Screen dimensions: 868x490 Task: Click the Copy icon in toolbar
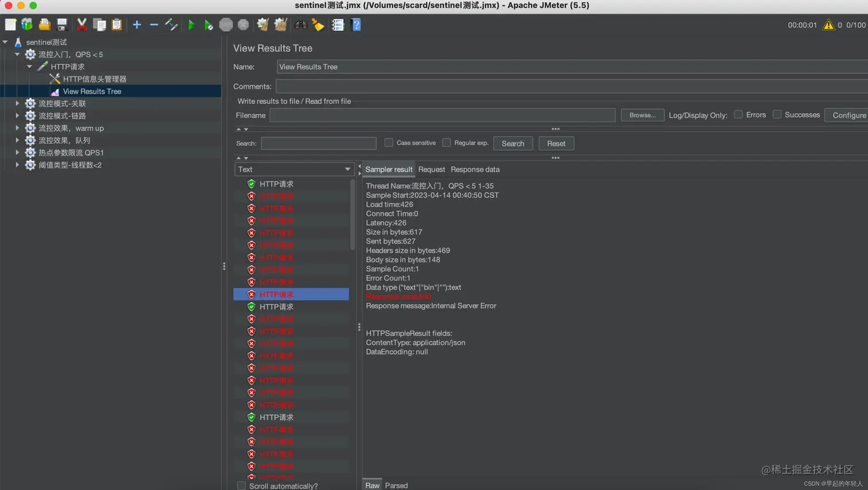click(99, 25)
